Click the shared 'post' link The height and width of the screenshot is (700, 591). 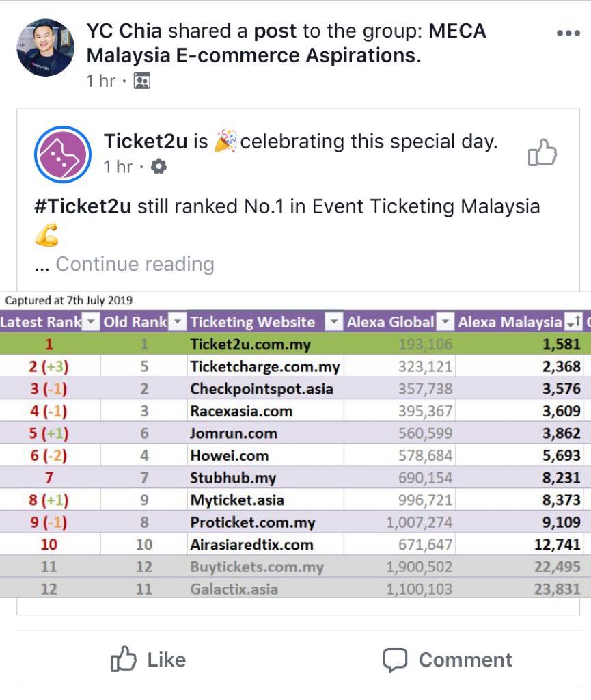tap(275, 31)
